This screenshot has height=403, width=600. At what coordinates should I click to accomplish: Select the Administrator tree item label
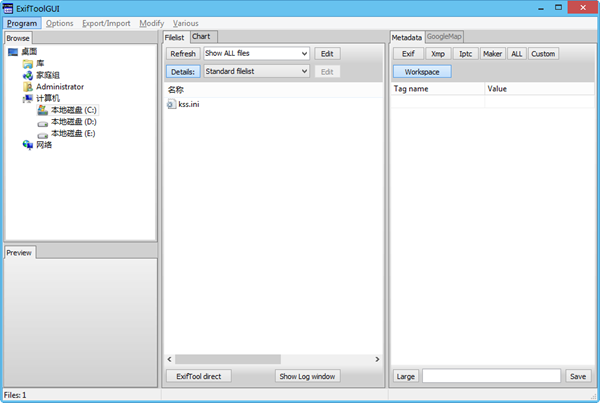coord(60,87)
